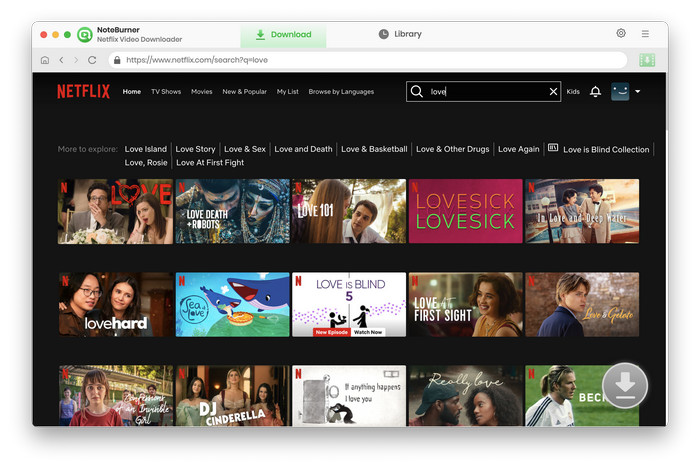Open the settings gear icon
700x469 pixels.
tap(621, 33)
